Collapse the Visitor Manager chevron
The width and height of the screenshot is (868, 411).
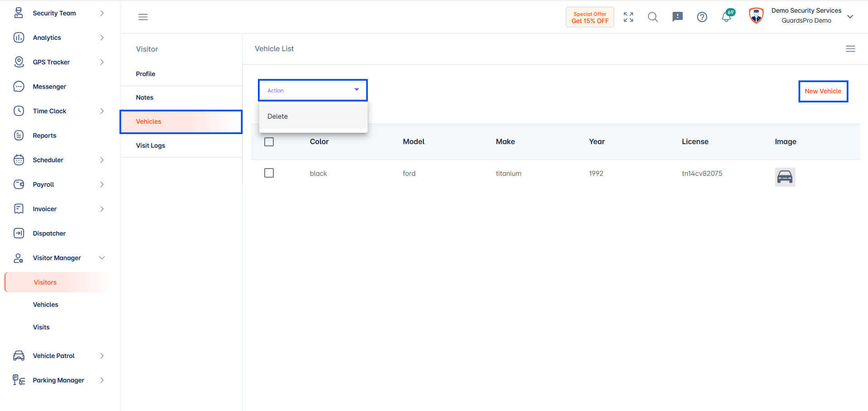pyautogui.click(x=102, y=258)
